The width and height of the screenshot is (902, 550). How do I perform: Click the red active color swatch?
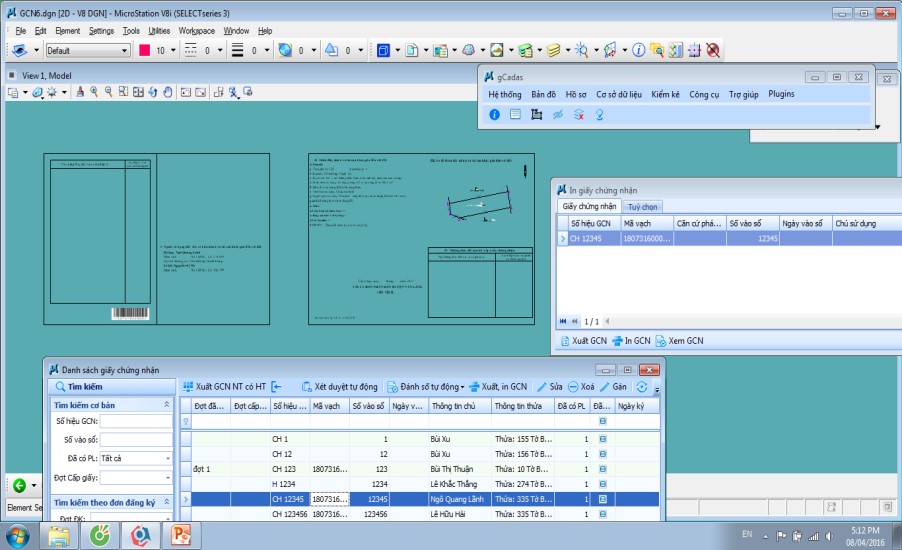coord(144,50)
